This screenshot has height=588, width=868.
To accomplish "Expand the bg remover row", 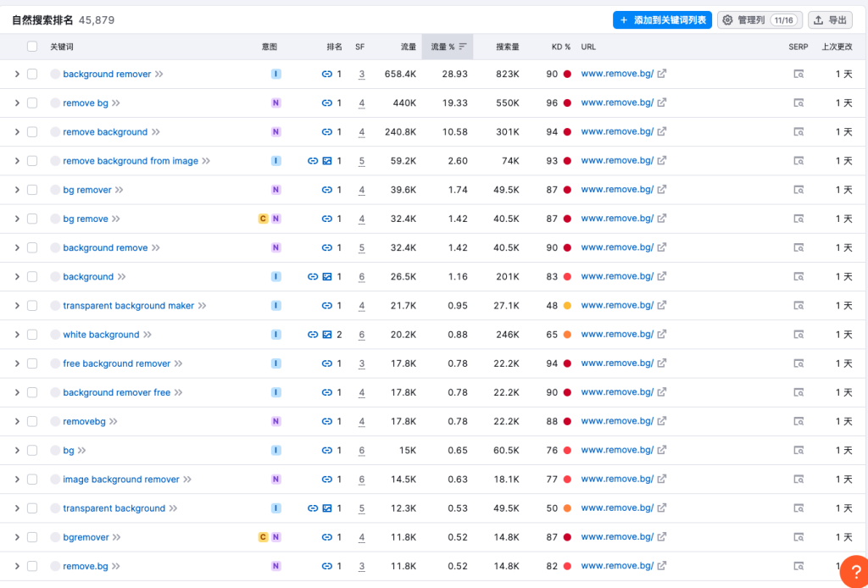I will tap(17, 190).
